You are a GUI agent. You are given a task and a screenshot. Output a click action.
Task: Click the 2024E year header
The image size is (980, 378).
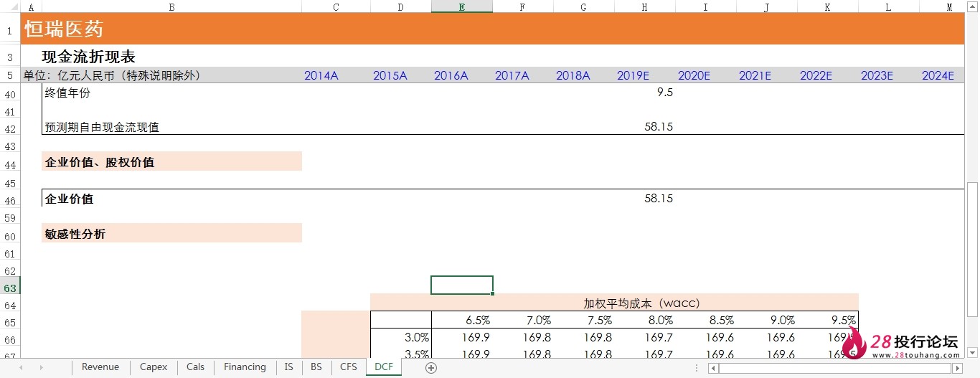(938, 75)
